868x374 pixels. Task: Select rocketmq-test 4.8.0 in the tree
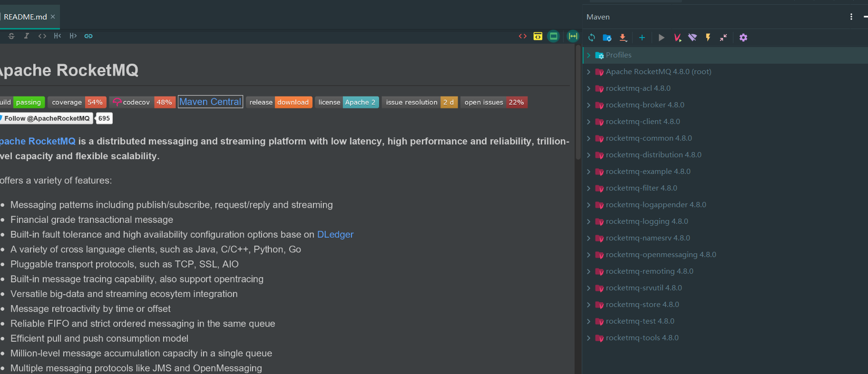[640, 321]
